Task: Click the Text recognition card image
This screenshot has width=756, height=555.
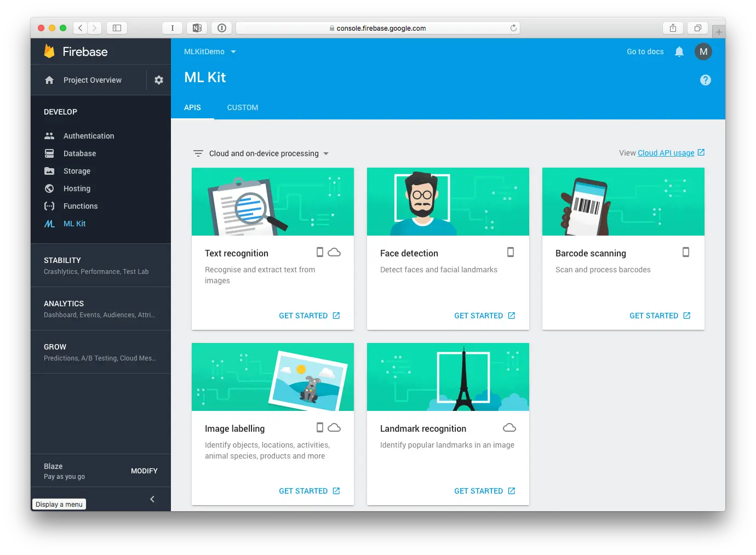Action: click(273, 202)
